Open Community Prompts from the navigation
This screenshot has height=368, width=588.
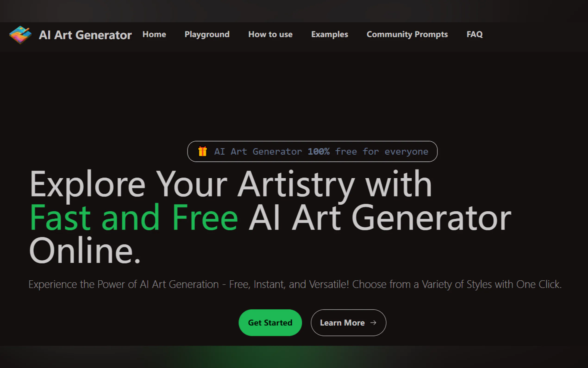(x=407, y=35)
